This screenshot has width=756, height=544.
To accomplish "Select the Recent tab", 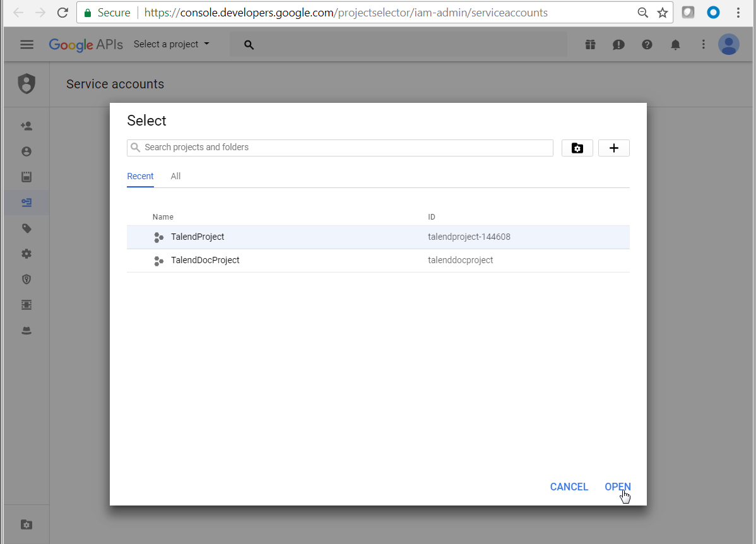I will (140, 176).
